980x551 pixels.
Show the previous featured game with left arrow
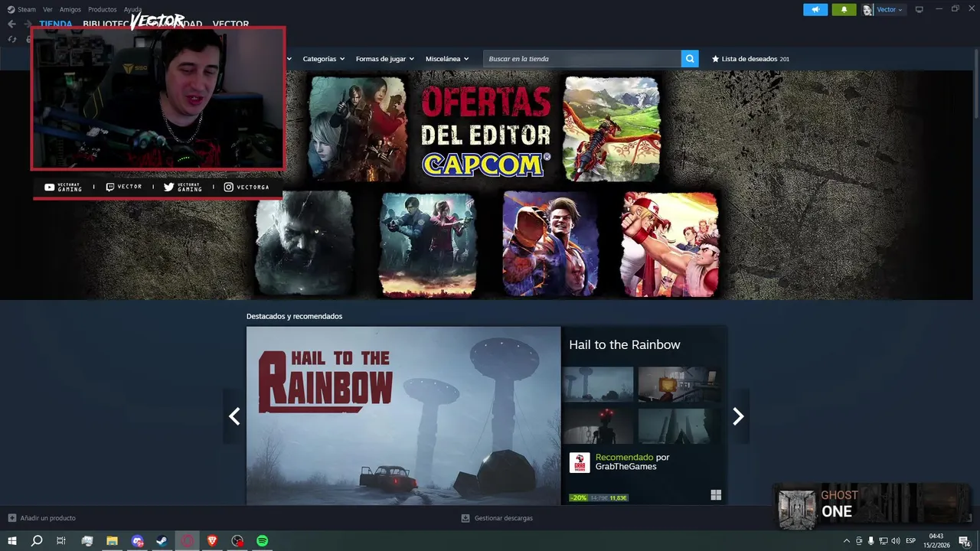(234, 416)
